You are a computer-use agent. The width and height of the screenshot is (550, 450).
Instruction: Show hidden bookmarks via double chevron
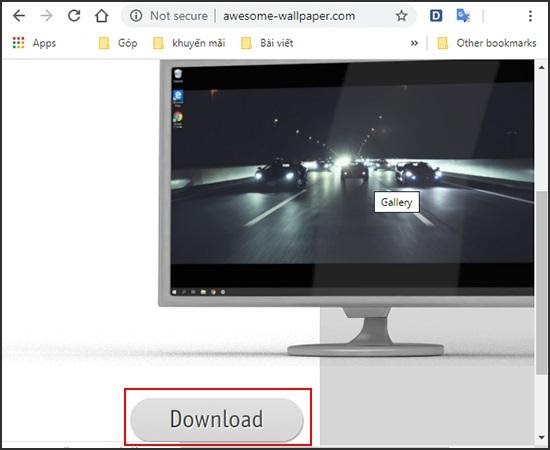coord(414,43)
